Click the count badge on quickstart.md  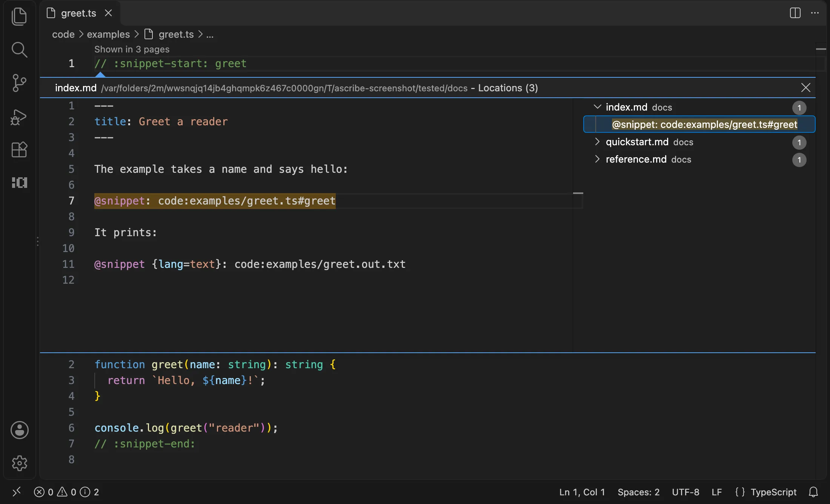coord(799,142)
